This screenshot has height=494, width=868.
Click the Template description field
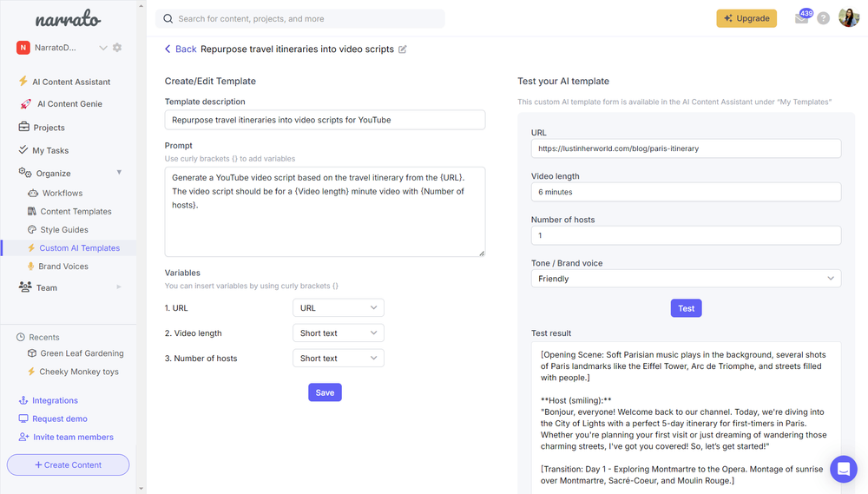pos(325,120)
